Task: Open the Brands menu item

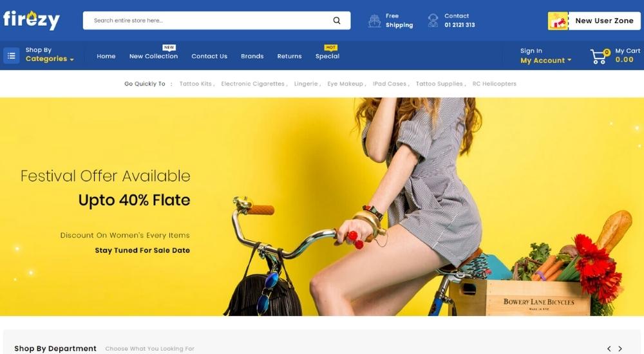Action: [252, 56]
